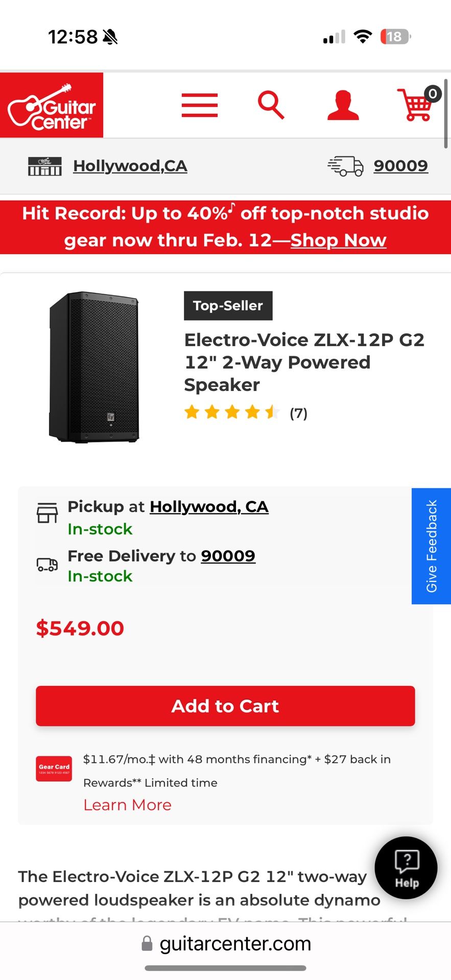Tap the search magnifier icon
The width and height of the screenshot is (451, 980).
pyautogui.click(x=271, y=105)
